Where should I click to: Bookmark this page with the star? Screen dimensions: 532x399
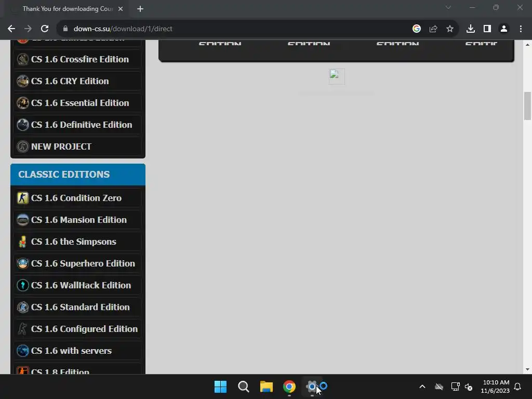point(450,29)
